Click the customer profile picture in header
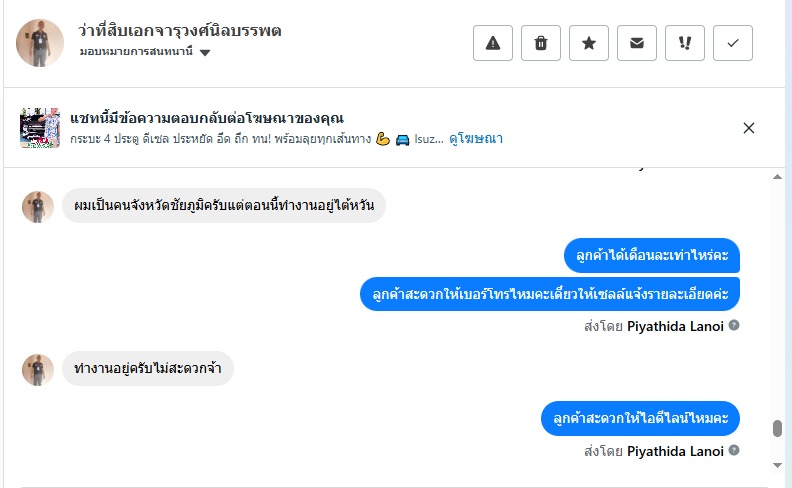Screen dimensions: 792x488 [40, 43]
